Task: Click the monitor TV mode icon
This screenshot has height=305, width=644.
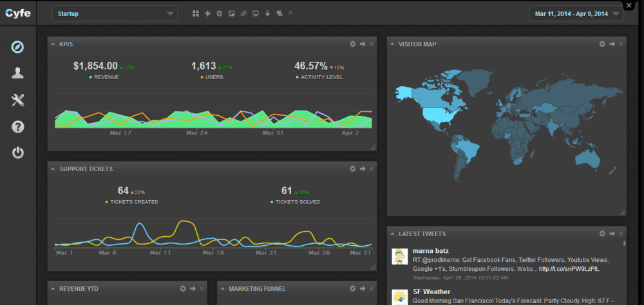Action: [x=255, y=14]
